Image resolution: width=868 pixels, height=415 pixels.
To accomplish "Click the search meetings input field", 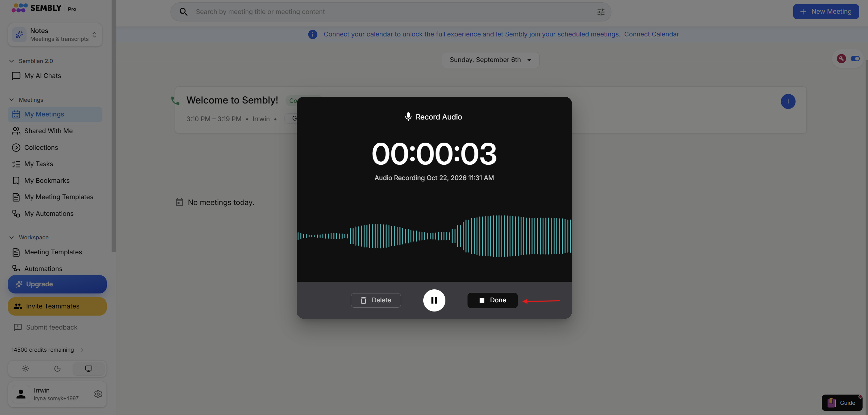I will pos(391,12).
